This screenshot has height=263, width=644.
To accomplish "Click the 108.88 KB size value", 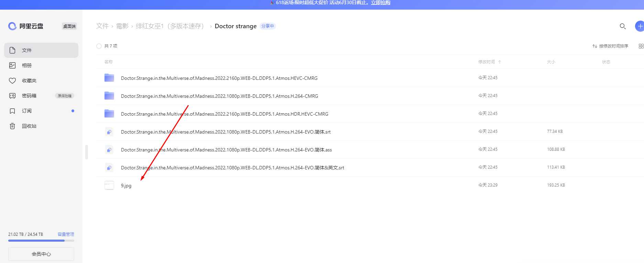I will 556,149.
